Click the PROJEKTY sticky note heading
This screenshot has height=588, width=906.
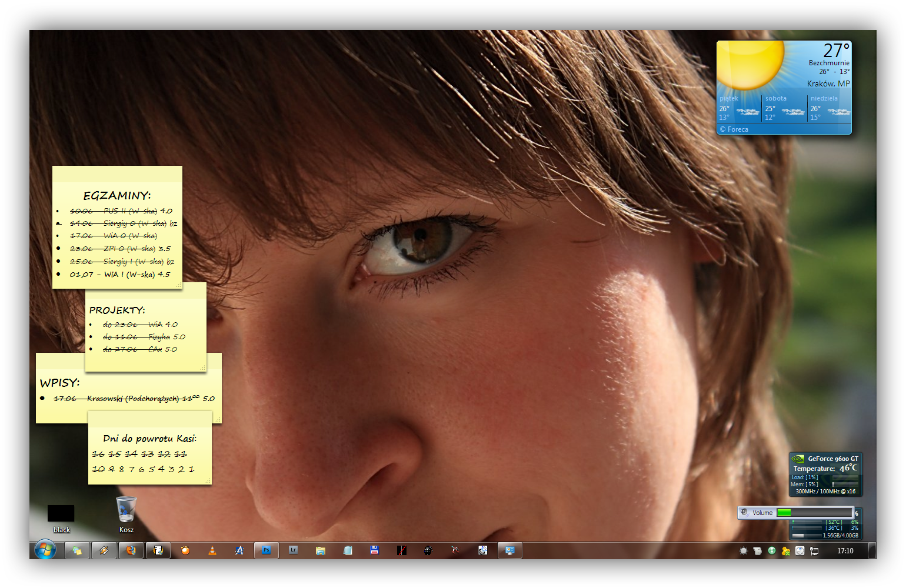[x=116, y=310]
